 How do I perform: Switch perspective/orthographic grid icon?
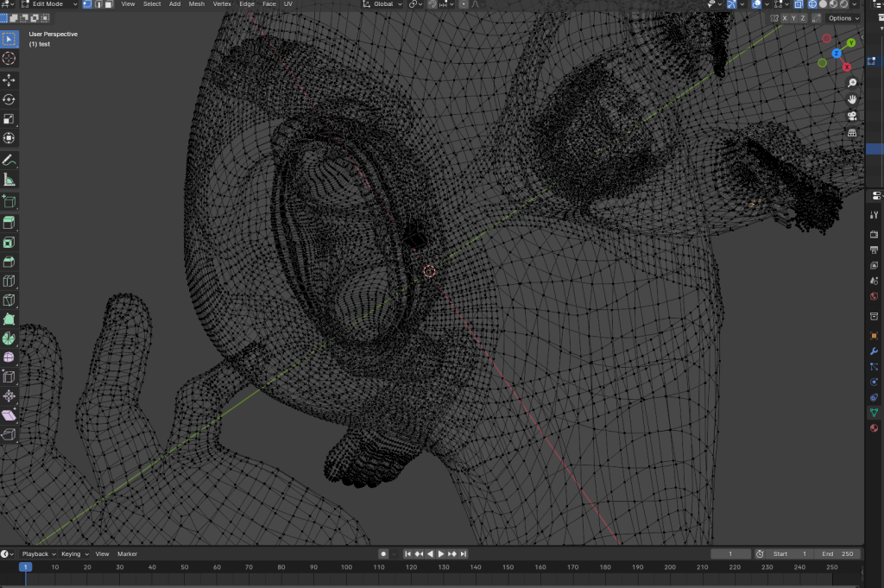click(x=852, y=133)
